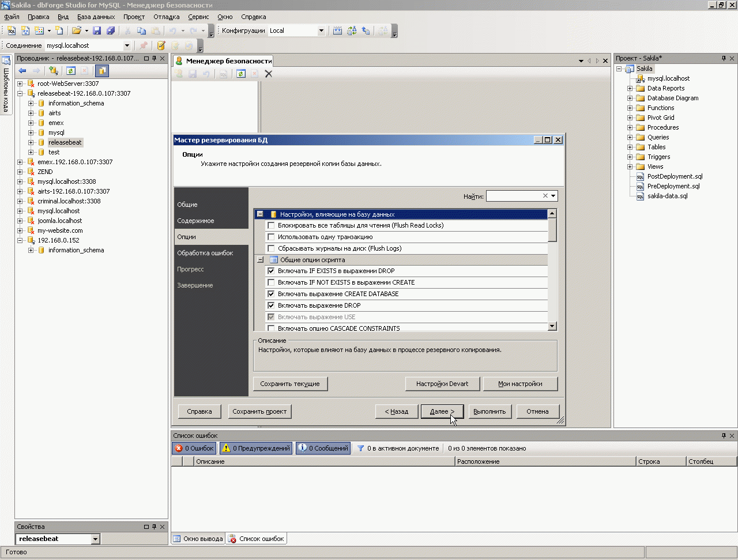Click the refresh icon in explorer toolbar
The height and width of the screenshot is (560, 738).
[71, 71]
